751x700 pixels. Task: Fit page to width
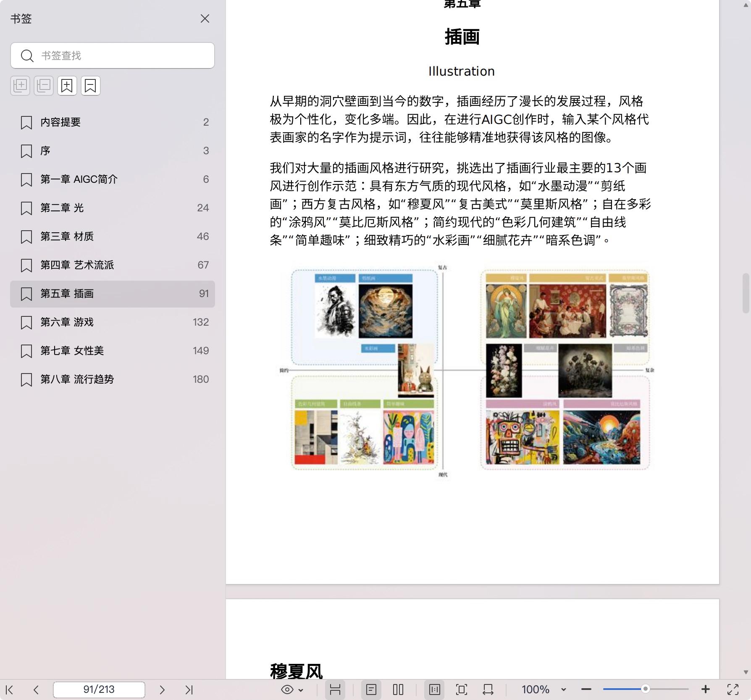488,689
